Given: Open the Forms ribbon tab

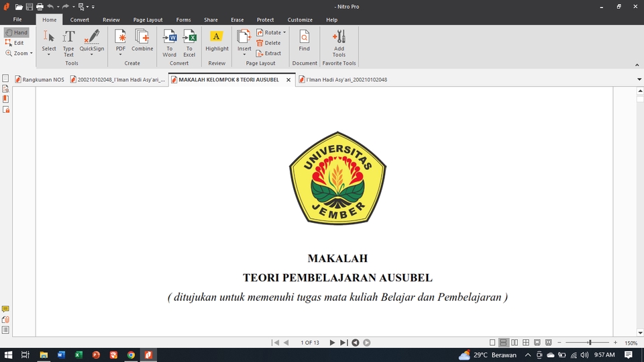Looking at the screenshot, I should [183, 19].
